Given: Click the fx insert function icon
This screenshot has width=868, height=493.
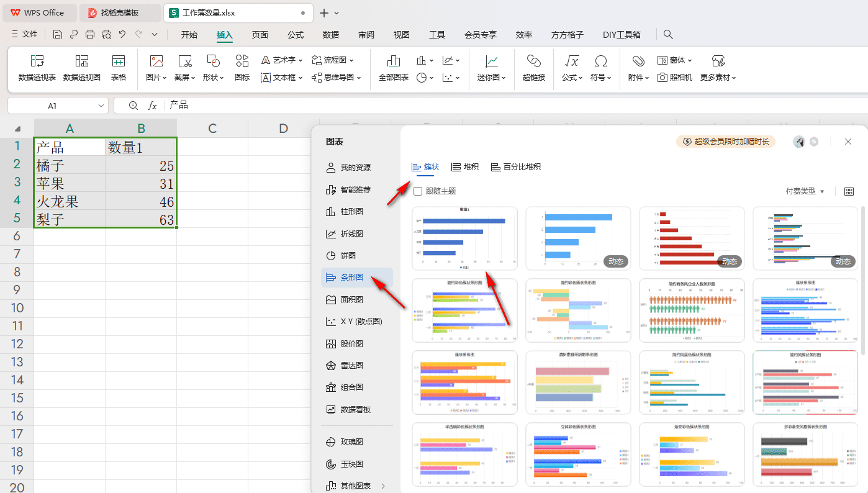Looking at the screenshot, I should coord(152,106).
